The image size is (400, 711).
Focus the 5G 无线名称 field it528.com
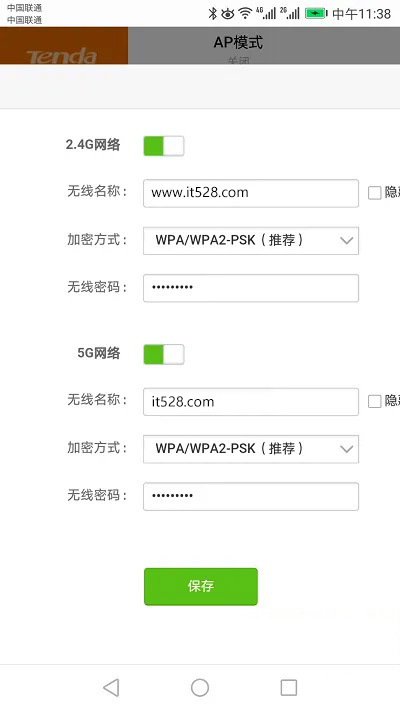point(251,402)
